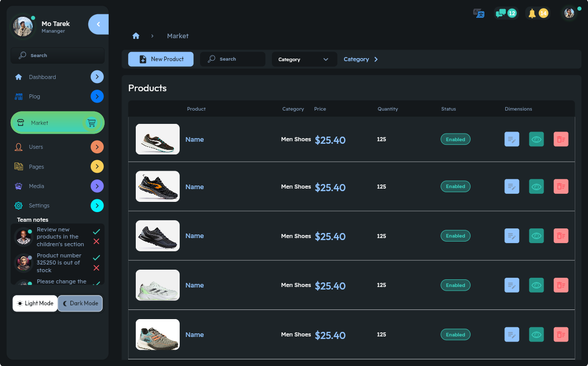Switch to Dark Mode

point(80,303)
